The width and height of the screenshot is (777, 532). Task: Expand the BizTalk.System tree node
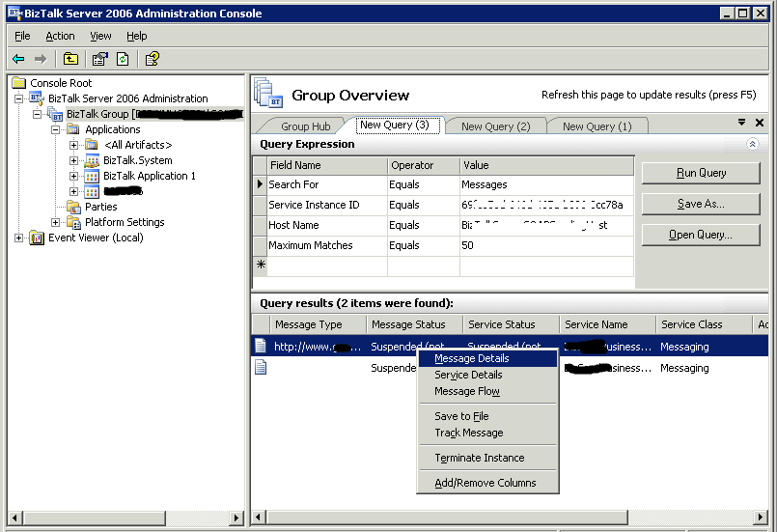coord(73,160)
